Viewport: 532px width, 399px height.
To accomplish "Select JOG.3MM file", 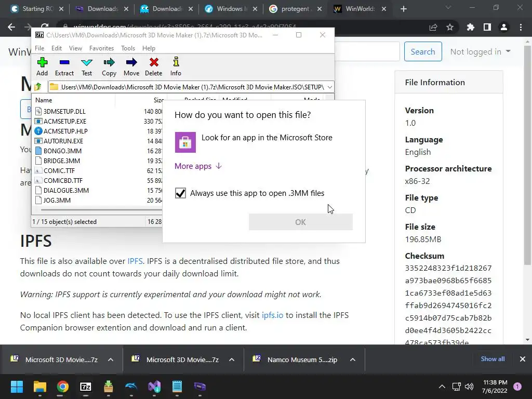I will (57, 200).
